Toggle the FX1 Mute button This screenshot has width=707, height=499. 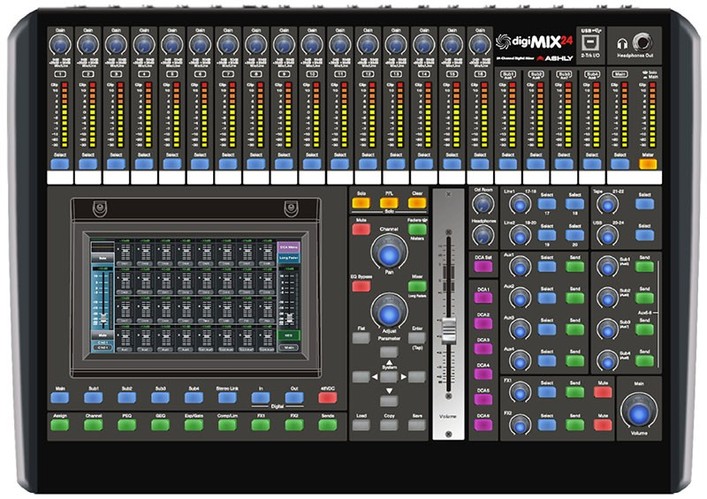click(x=603, y=392)
